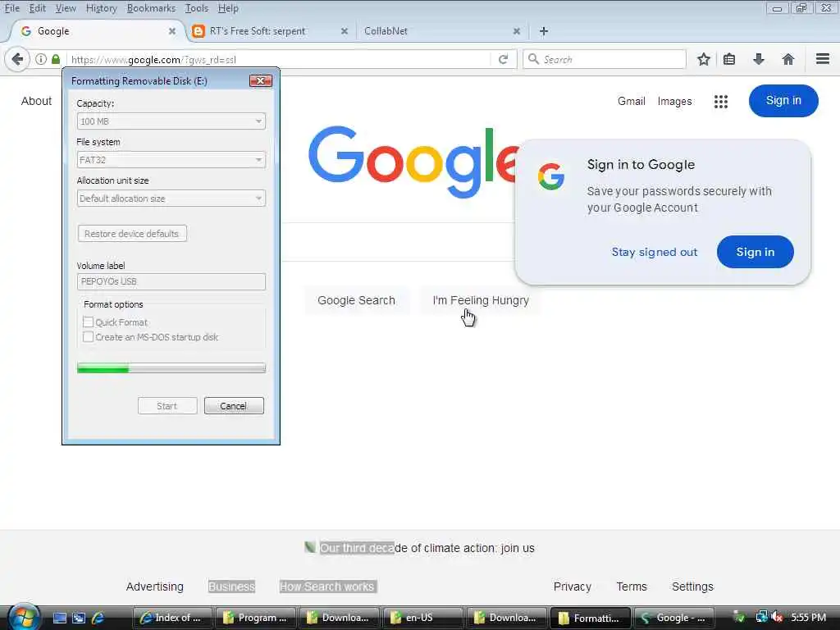Open the Allocation unit size dropdown
This screenshot has width=840, height=630.
pyautogui.click(x=171, y=199)
